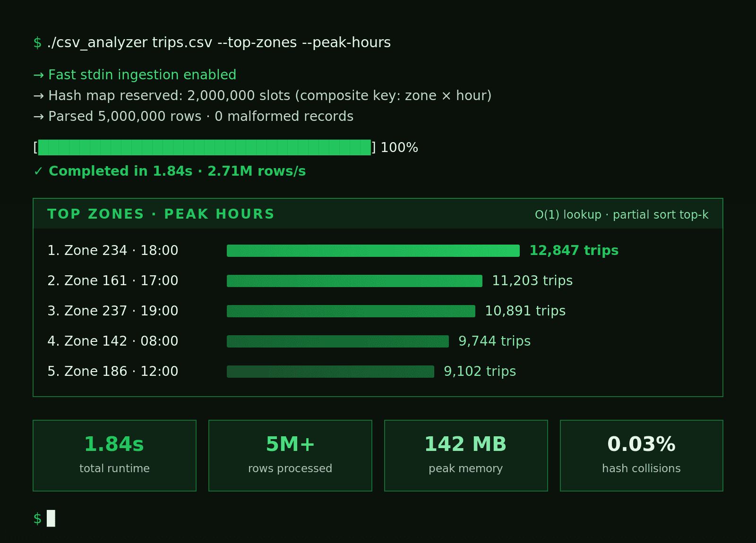Select 'Completed in 1.84s' status line
The width and height of the screenshot is (756, 543).
[170, 171]
